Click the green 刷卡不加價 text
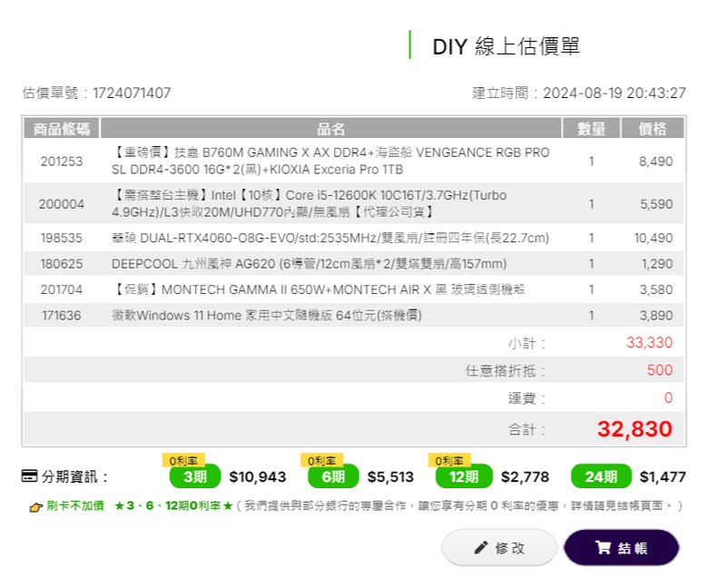The width and height of the screenshot is (708, 588). pyautogui.click(x=75, y=505)
